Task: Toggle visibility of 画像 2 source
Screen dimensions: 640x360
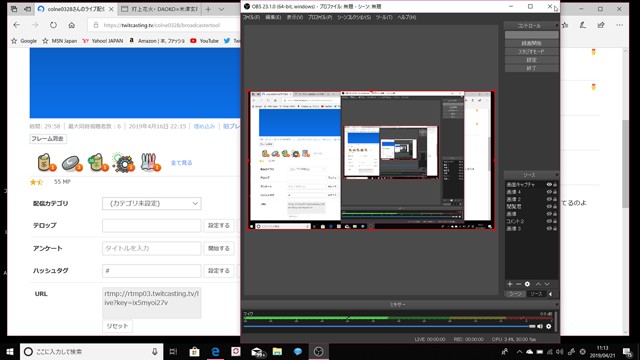Action: [549, 199]
